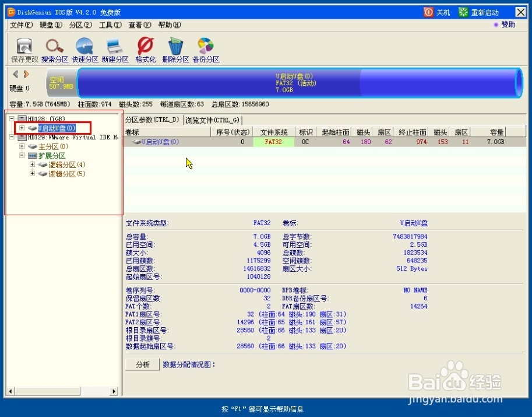Image resolution: width=532 pixels, height=417 pixels.
Task: Click the left arrow of the tree scrollbar
Action: [x=10, y=391]
